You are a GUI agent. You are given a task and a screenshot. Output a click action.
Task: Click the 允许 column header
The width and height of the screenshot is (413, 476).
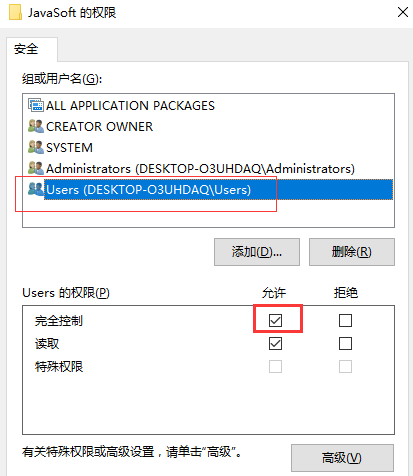point(274,293)
